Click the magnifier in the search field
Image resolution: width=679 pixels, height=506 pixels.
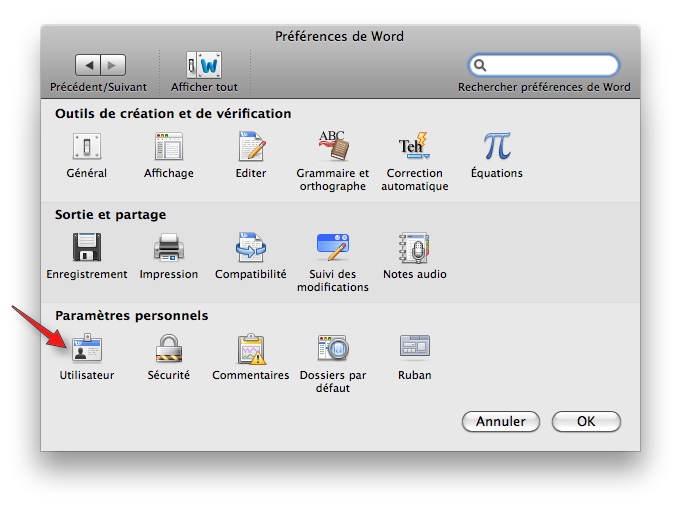click(480, 65)
